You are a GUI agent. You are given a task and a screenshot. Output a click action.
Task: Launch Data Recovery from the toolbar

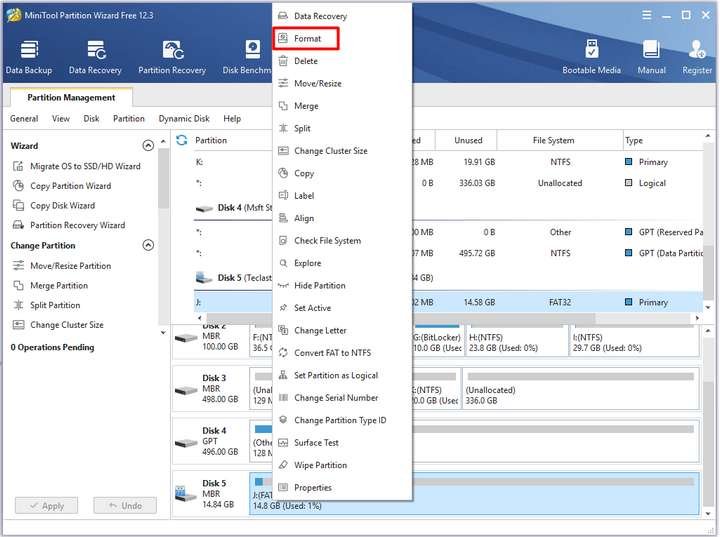(95, 57)
